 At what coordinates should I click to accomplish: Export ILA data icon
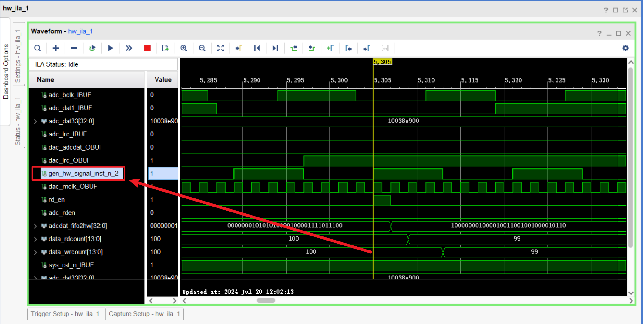165,48
